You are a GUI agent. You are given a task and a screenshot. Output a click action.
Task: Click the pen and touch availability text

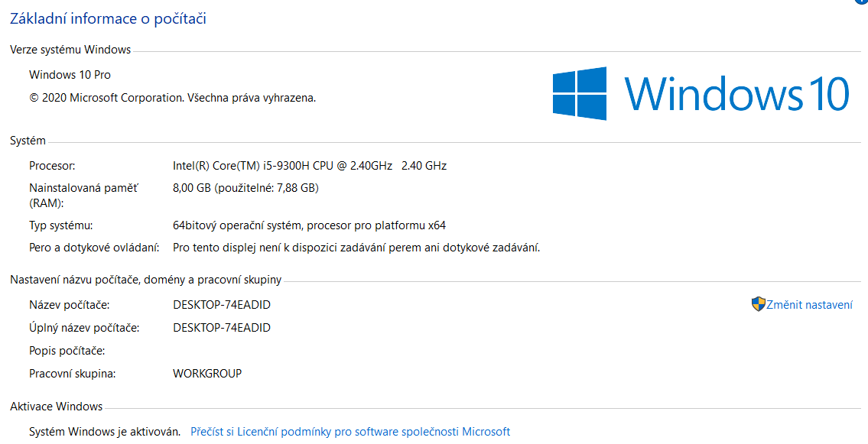pos(356,248)
